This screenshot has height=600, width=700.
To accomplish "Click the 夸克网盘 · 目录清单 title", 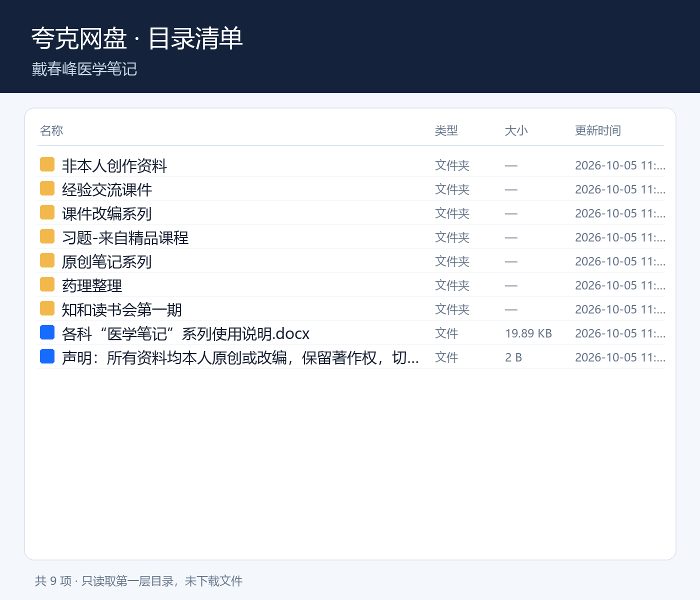I will tap(137, 38).
